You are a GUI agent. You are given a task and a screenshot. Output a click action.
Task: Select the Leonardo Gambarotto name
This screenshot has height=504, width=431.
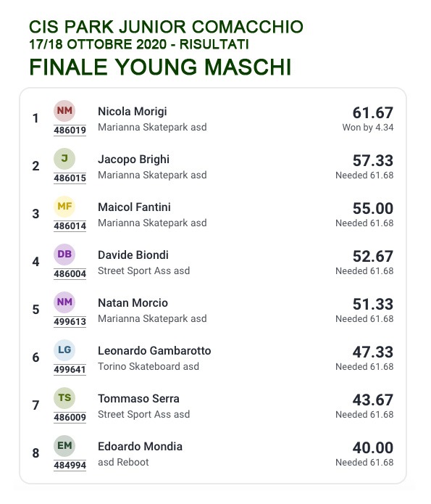(x=154, y=351)
